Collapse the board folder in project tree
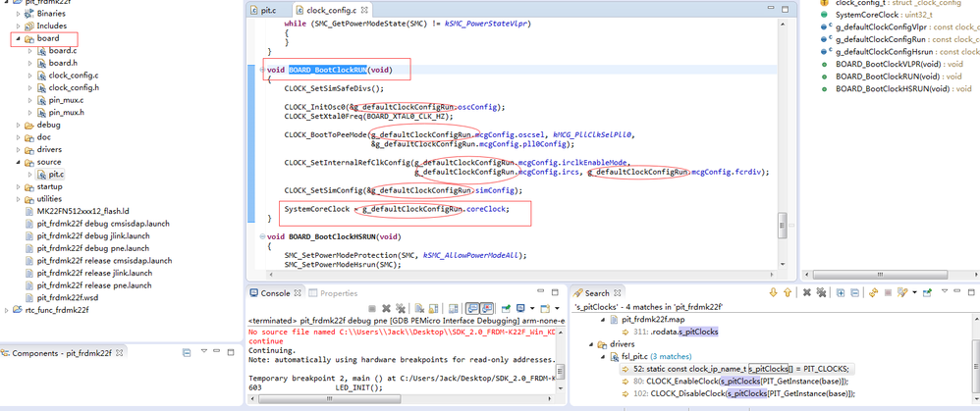 pos(18,38)
